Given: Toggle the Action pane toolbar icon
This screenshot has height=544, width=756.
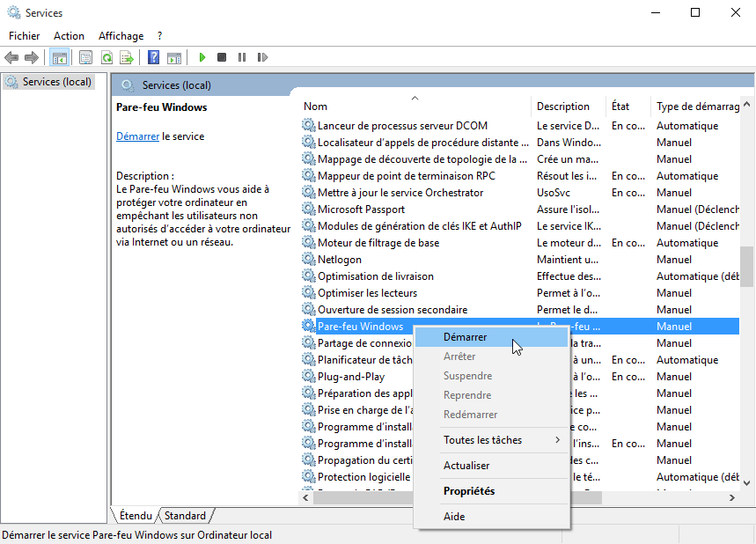Looking at the screenshot, I should [174, 58].
